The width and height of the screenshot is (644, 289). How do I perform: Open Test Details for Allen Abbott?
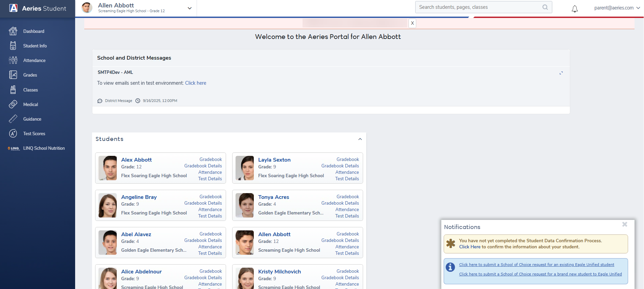347,253
